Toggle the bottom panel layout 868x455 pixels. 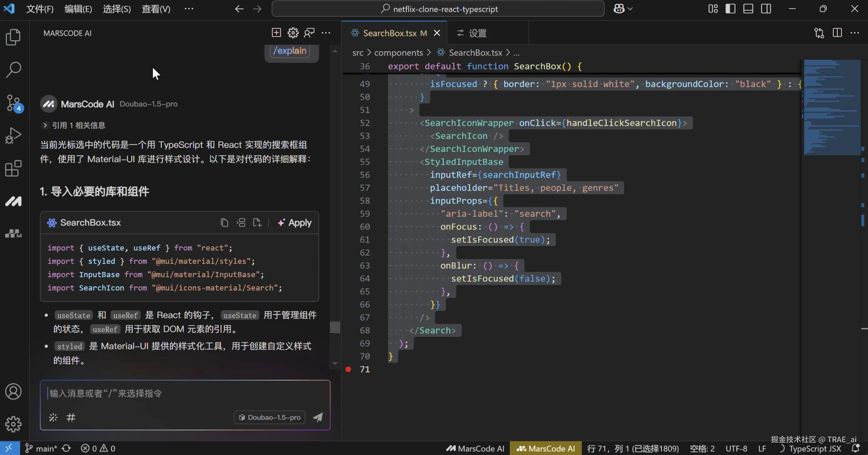748,9
